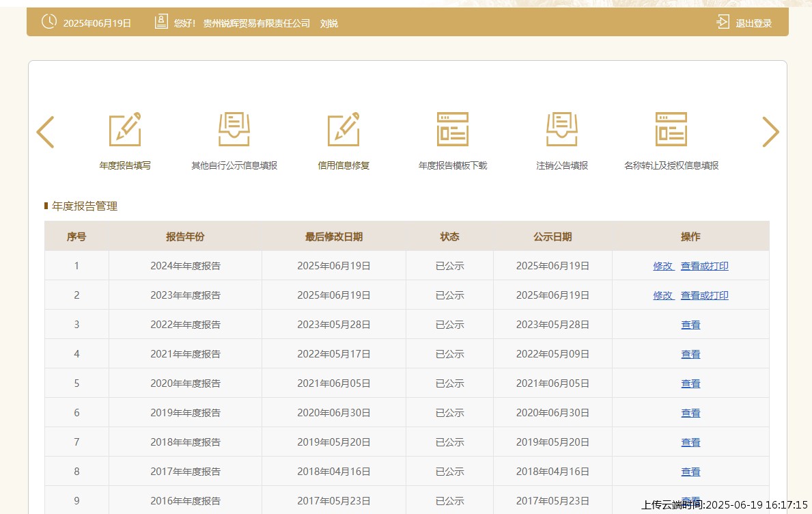Click publication date 2020年06月30日
This screenshot has width=812, height=514.
coord(552,413)
